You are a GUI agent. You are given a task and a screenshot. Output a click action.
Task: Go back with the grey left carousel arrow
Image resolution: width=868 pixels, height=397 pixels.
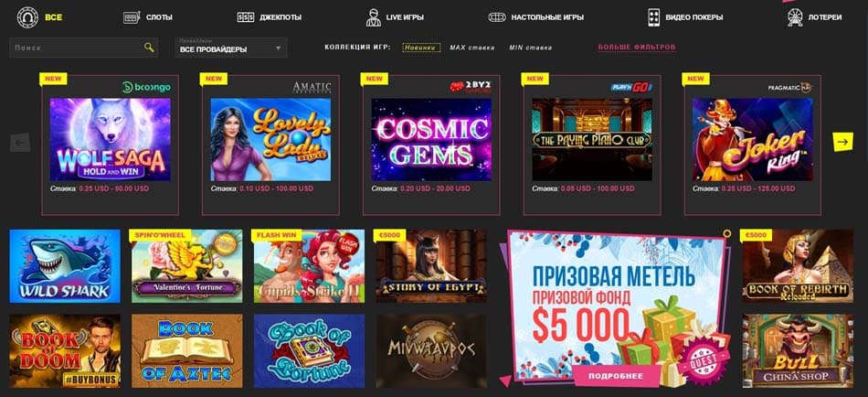(20, 143)
